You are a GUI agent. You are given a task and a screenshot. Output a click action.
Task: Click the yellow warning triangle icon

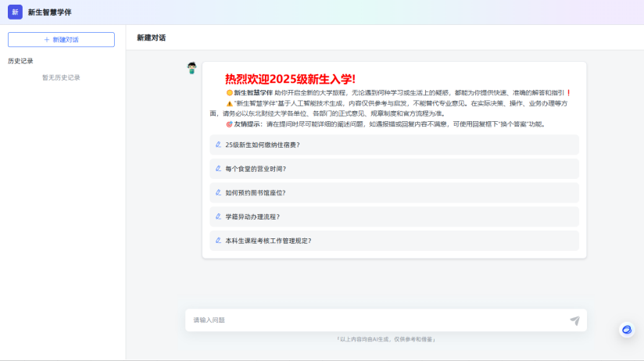click(x=229, y=103)
